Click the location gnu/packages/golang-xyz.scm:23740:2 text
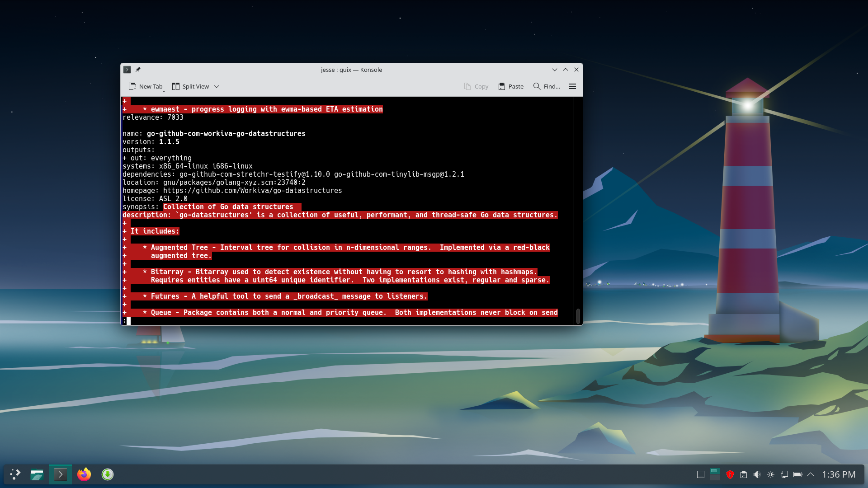The width and height of the screenshot is (868, 488). 234,183
